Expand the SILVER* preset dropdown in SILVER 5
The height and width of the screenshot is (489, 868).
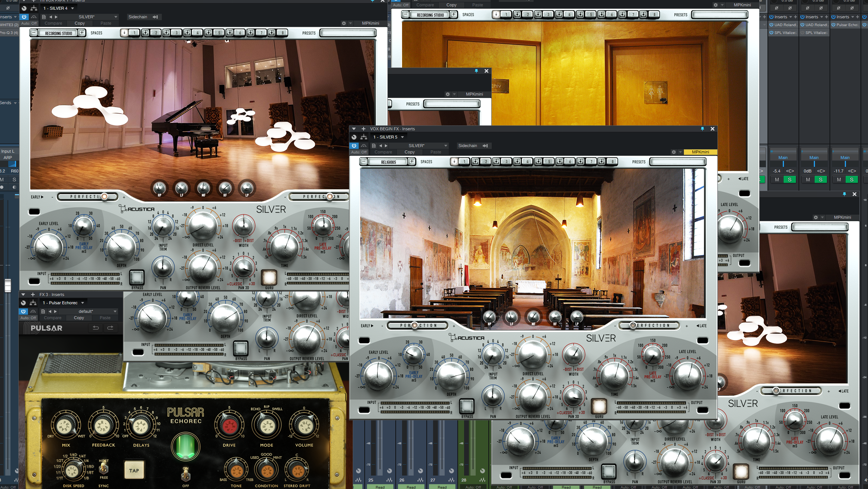pyautogui.click(x=445, y=146)
